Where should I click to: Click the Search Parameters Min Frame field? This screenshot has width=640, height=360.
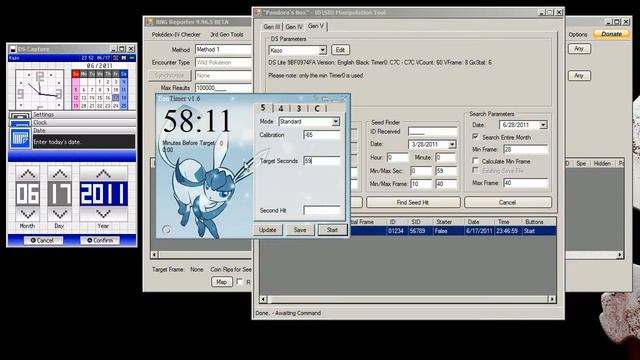point(525,149)
